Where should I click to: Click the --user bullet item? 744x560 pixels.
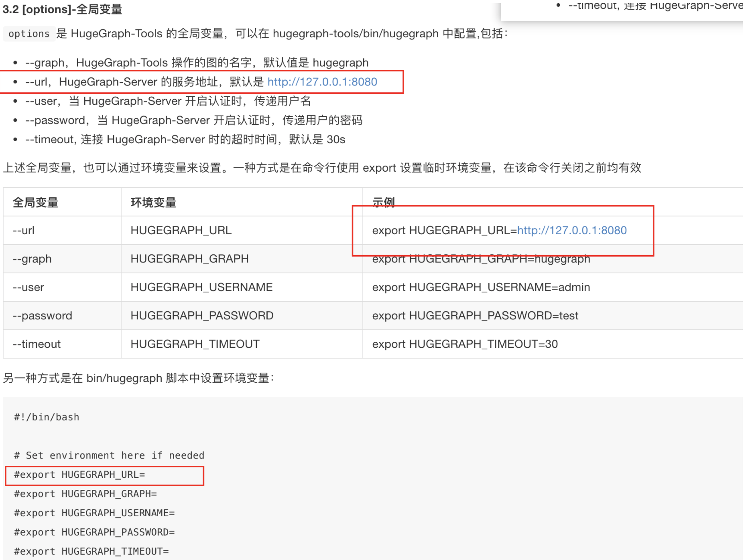[170, 101]
